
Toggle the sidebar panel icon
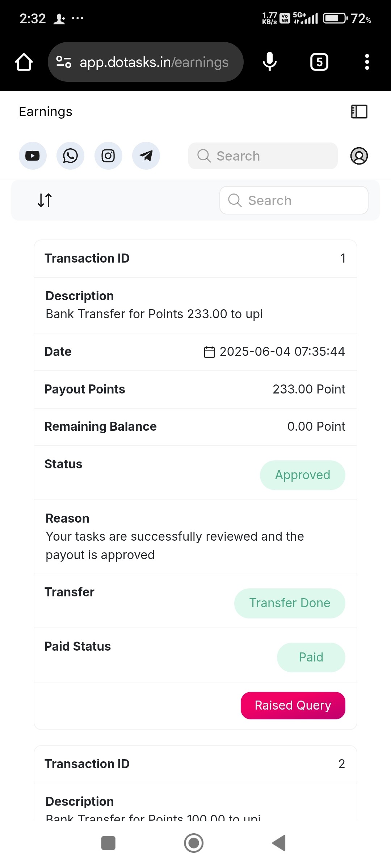359,111
